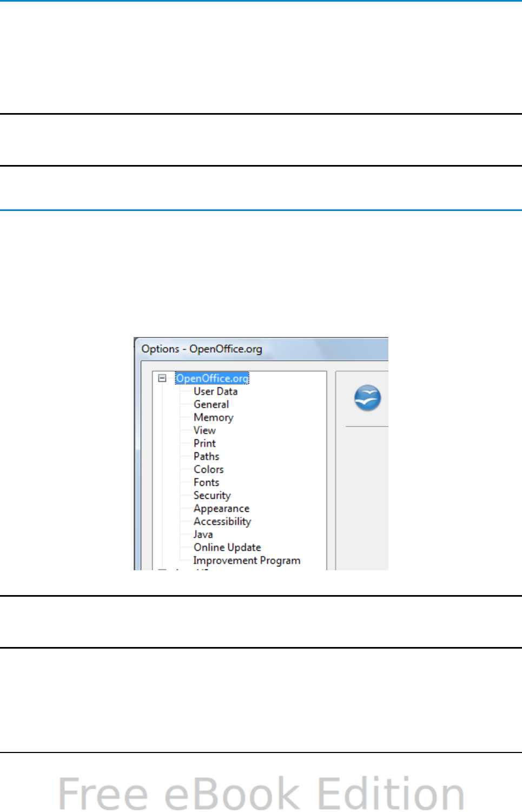Open Online Update settings
Image resolution: width=522 pixels, height=812 pixels.
coord(227,547)
